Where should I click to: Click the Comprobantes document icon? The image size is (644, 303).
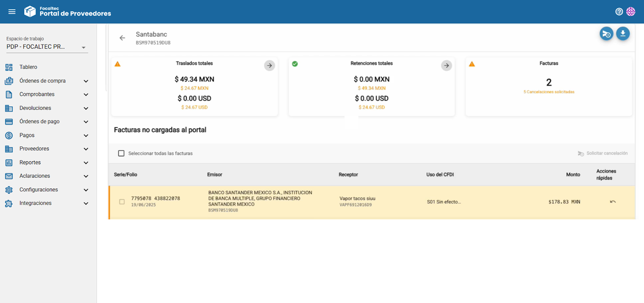pyautogui.click(x=9, y=94)
